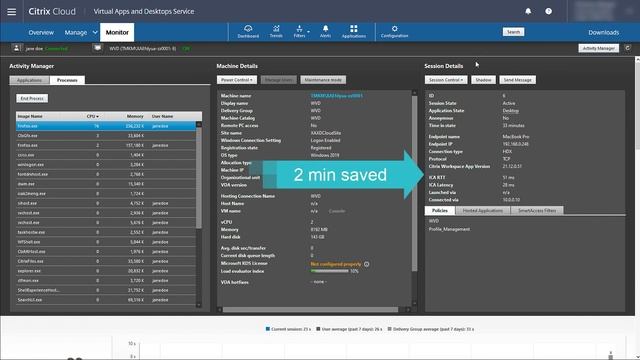
Task: Click the Activity Manager button
Action: click(x=598, y=48)
